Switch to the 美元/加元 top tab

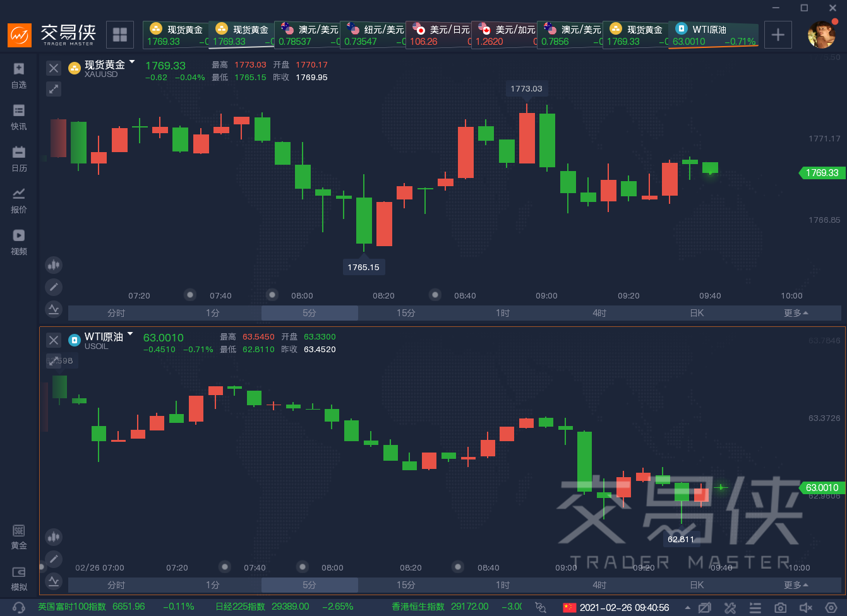point(504,35)
